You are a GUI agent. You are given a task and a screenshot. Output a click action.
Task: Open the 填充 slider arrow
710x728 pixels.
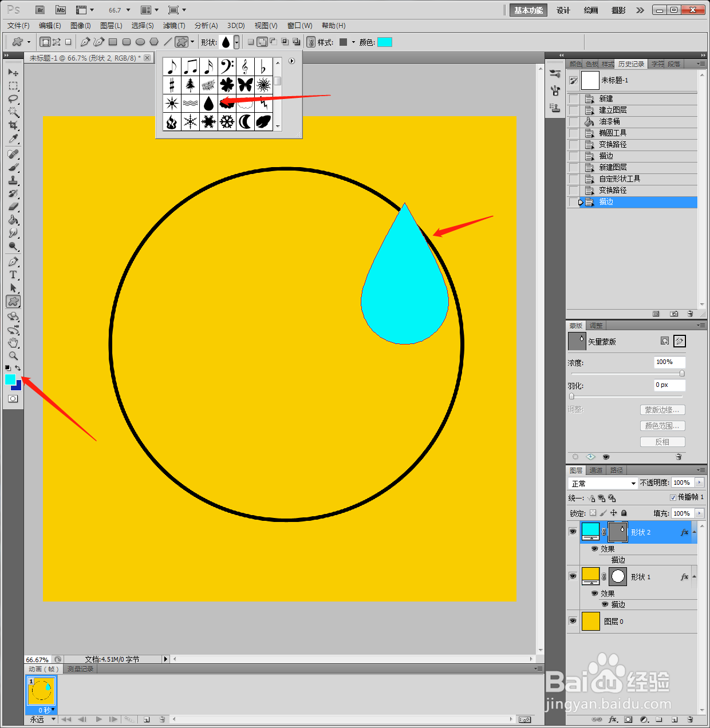point(699,513)
